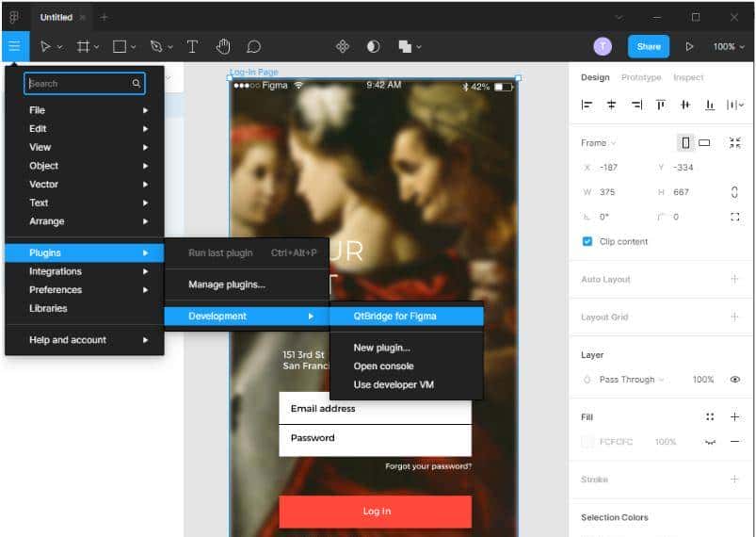Click the Mask half-circle icon
Viewport: 756px width, 537px height.
[x=373, y=46]
